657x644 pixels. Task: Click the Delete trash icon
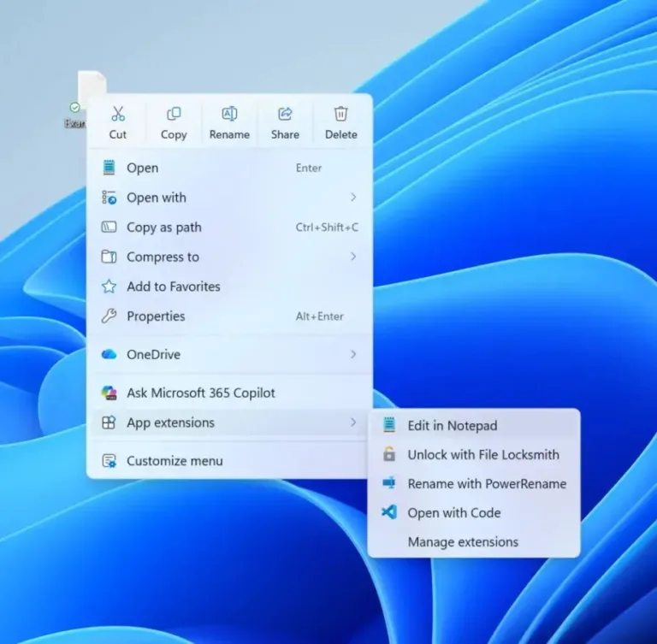pos(340,114)
